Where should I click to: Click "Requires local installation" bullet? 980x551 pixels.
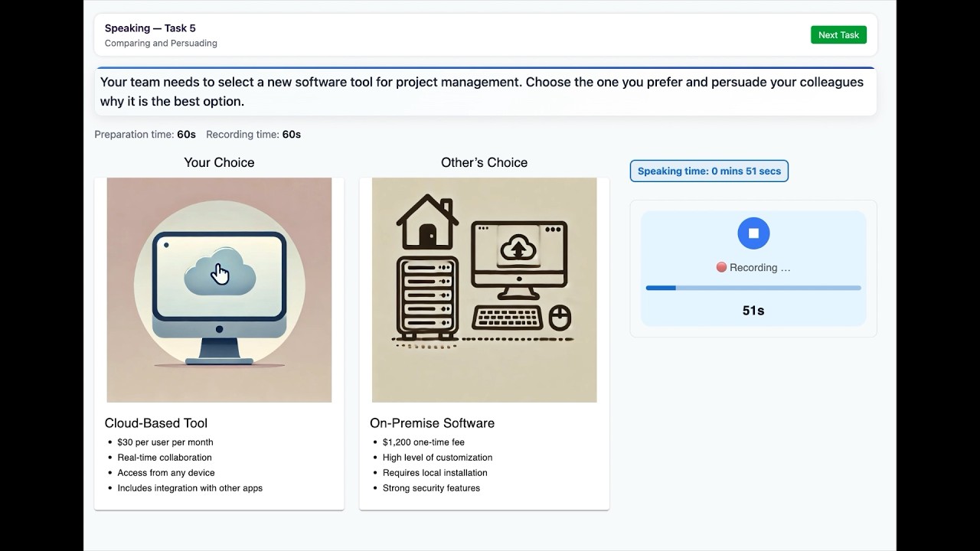pyautogui.click(x=435, y=473)
